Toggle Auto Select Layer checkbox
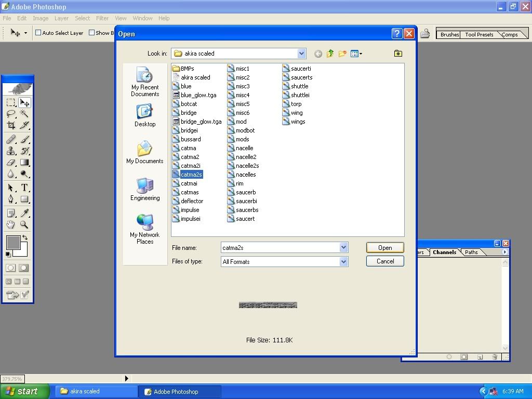Screen dimensions: 532x399 [38, 33]
